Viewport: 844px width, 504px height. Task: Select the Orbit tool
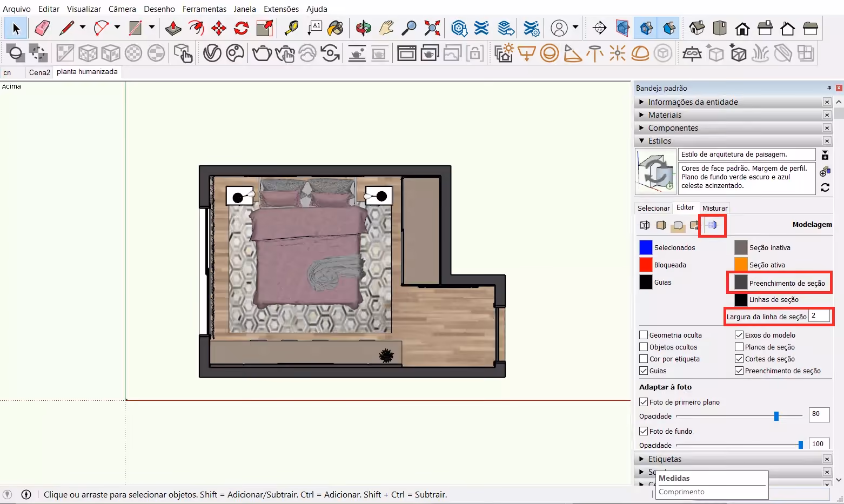point(364,28)
